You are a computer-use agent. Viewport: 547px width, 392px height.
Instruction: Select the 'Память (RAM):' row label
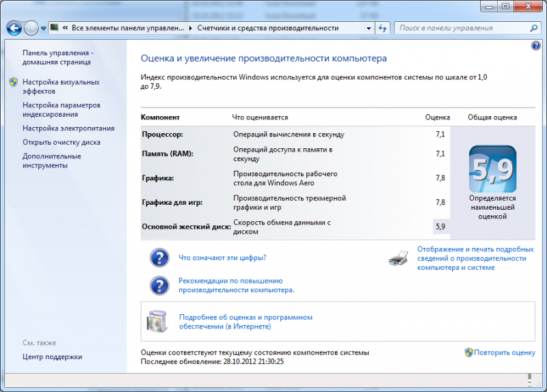coord(168,154)
